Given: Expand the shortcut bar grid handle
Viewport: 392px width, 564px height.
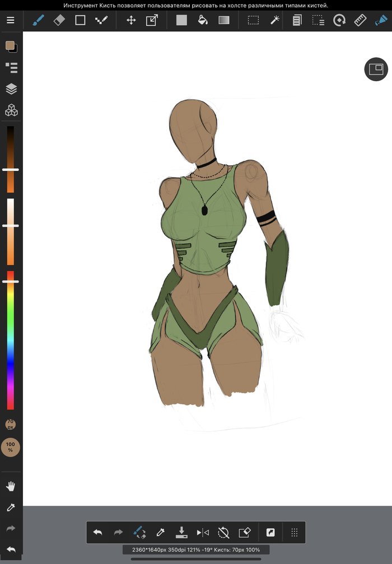Looking at the screenshot, I should 294,532.
